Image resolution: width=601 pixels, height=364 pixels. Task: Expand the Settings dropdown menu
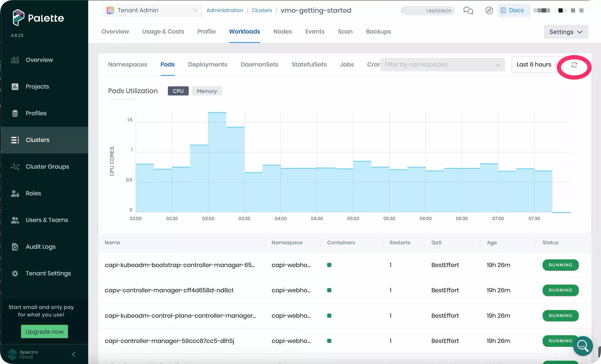coord(565,32)
